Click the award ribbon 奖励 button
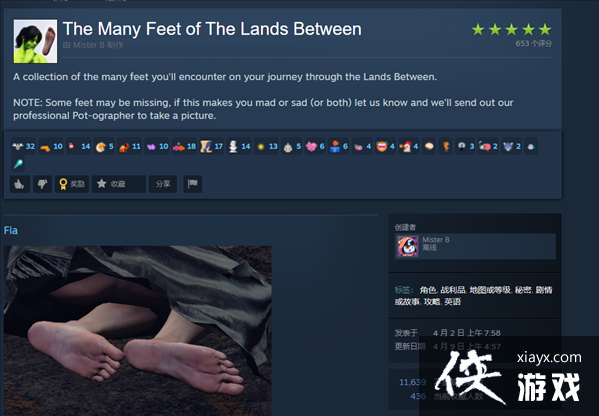 pos(72,184)
